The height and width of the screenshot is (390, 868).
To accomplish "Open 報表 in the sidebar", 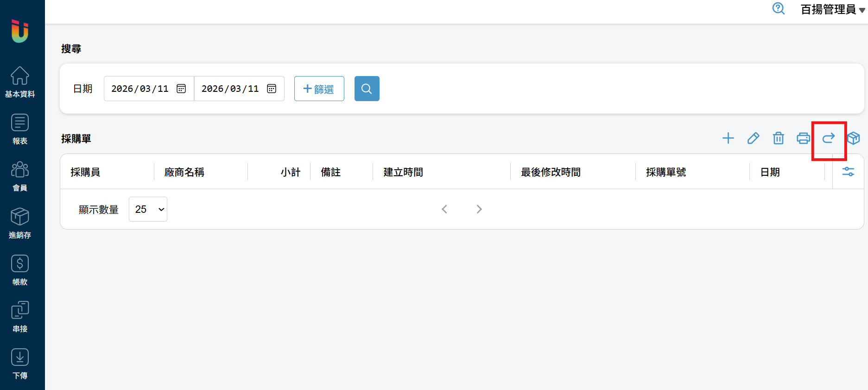I will click(x=20, y=129).
